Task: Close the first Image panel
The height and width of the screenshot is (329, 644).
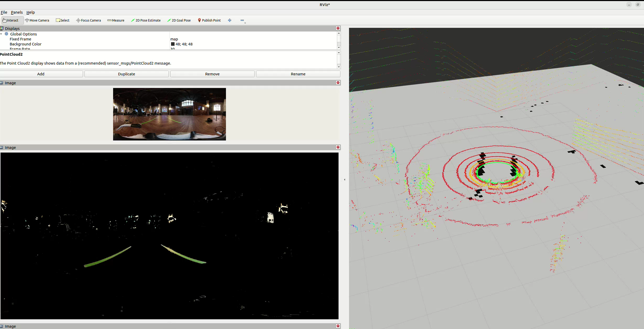Action: pyautogui.click(x=338, y=83)
